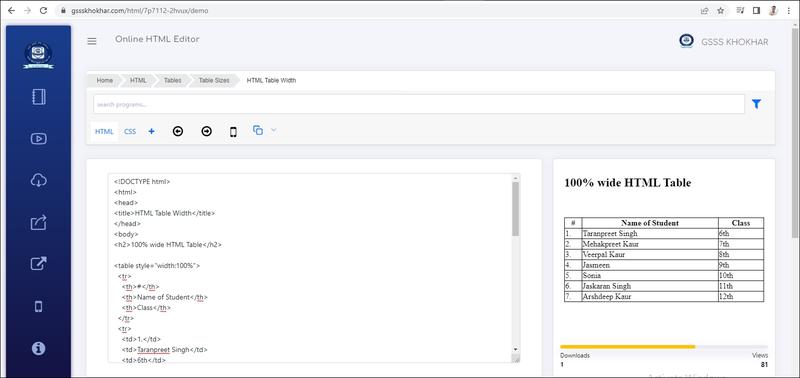Click the mobile phone sidebar icon

click(38, 306)
